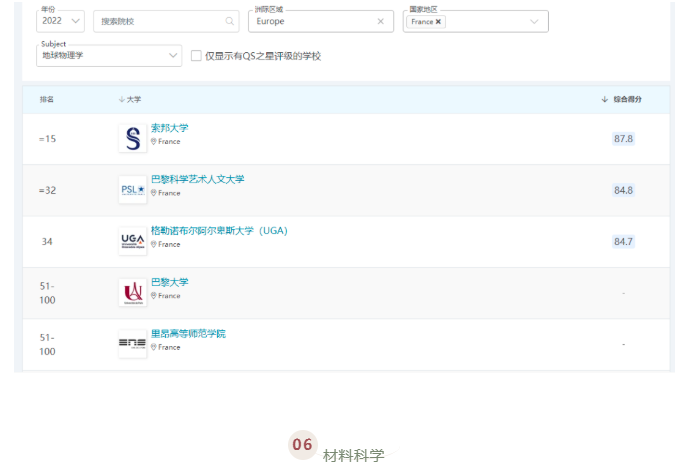This screenshot has width=697, height=469.
Task: Open 格勒诺布尔阿尔卑斯大学 (UGA) link
Action: click(x=219, y=231)
